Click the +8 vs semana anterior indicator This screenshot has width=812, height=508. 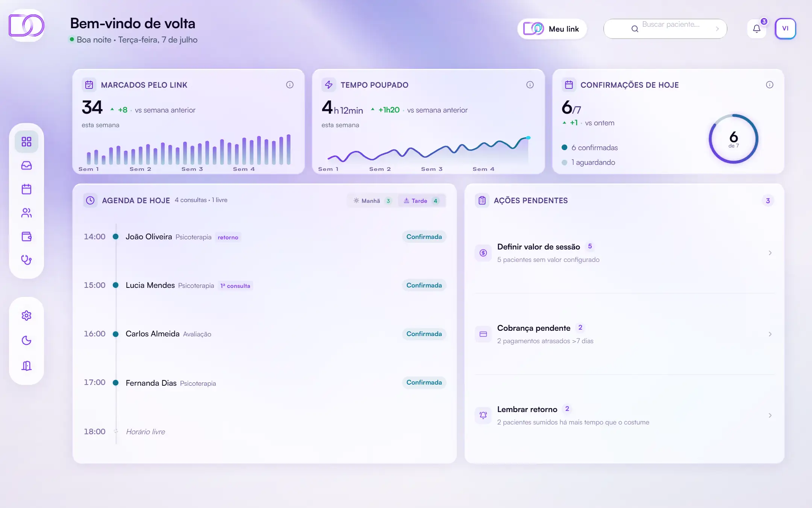coord(153,110)
